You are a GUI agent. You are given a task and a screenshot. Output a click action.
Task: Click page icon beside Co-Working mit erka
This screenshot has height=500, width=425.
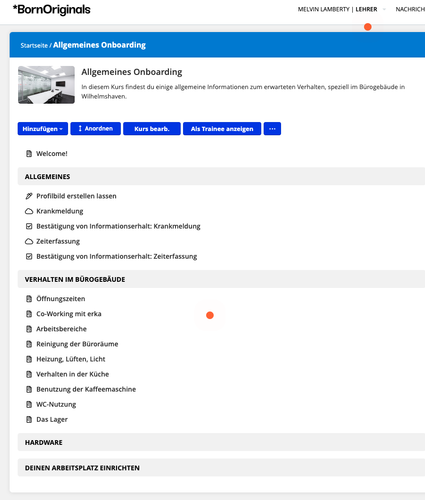point(29,314)
